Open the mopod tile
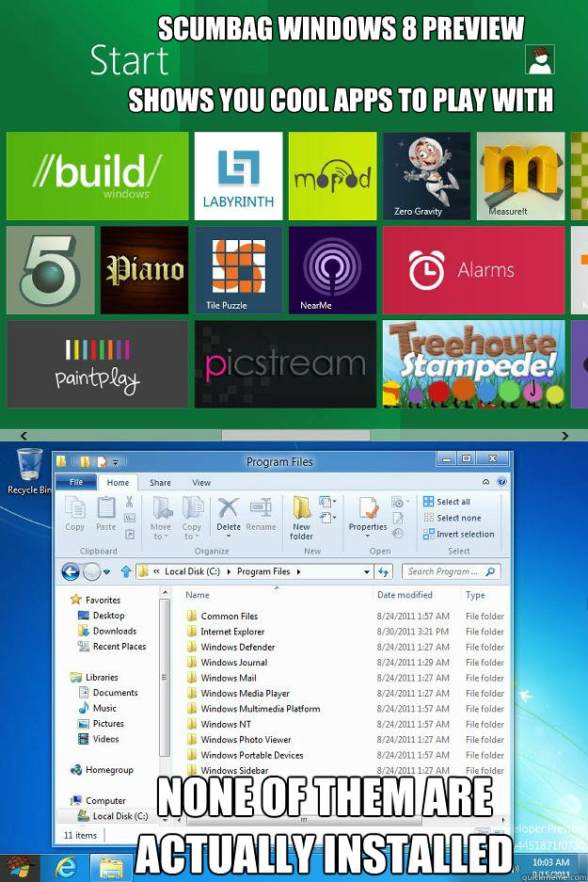This screenshot has height=882, width=588. click(332, 176)
